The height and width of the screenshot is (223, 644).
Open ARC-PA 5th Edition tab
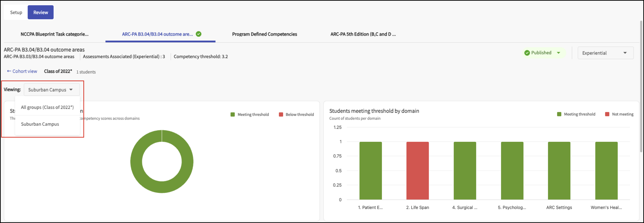click(x=363, y=34)
